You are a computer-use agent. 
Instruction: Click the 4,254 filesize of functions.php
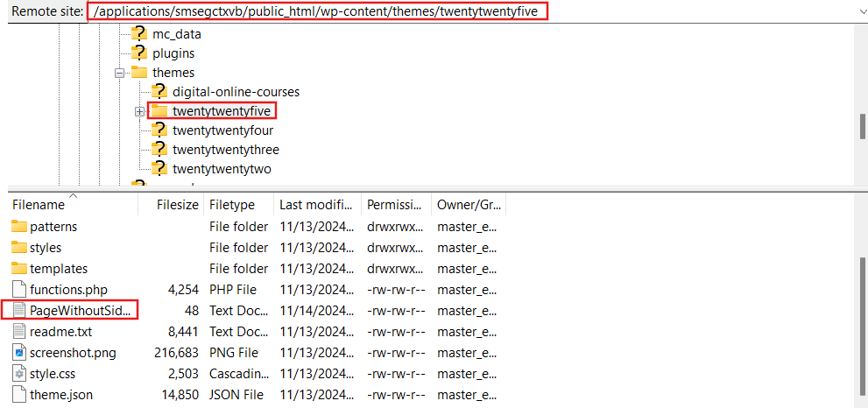tap(183, 290)
